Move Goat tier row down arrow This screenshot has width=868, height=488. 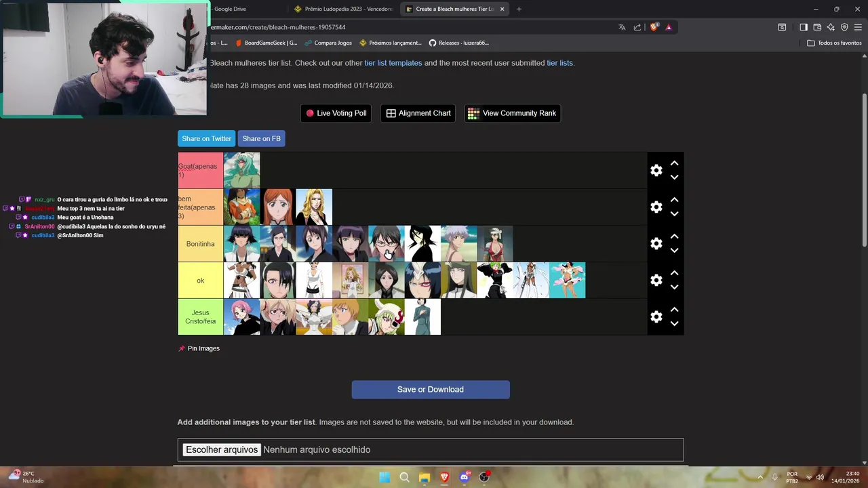[674, 177]
